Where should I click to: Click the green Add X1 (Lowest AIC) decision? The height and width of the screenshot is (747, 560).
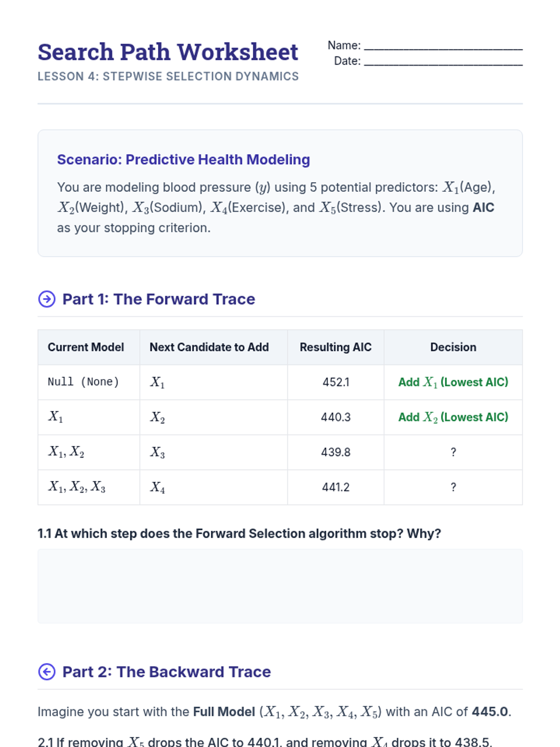click(x=453, y=382)
